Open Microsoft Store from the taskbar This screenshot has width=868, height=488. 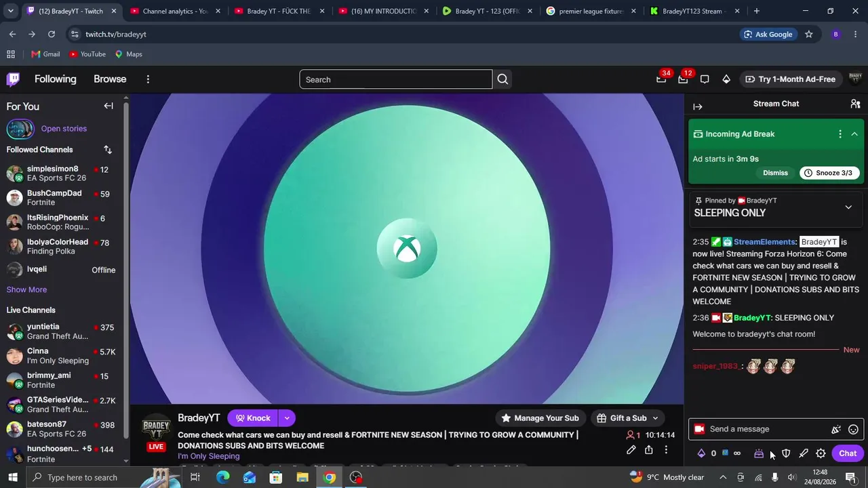tap(276, 478)
